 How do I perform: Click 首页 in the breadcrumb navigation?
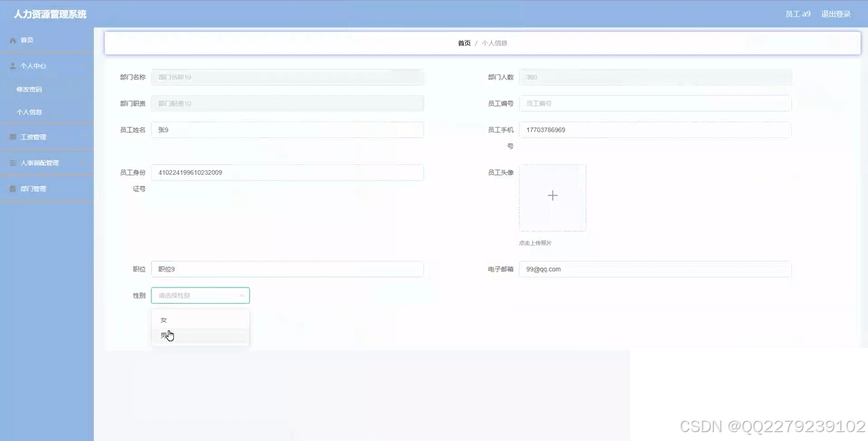coord(464,43)
